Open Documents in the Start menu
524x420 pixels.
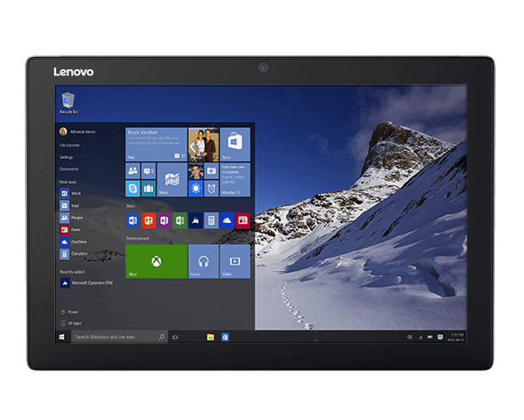pos(69,169)
